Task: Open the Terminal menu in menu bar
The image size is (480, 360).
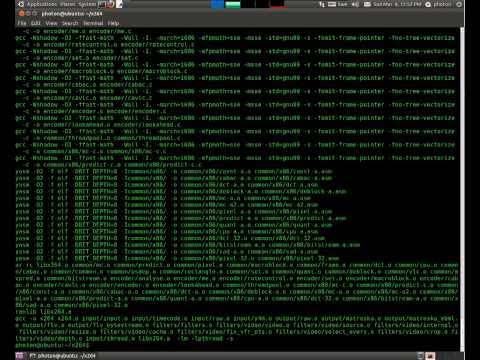Action: point(93,23)
